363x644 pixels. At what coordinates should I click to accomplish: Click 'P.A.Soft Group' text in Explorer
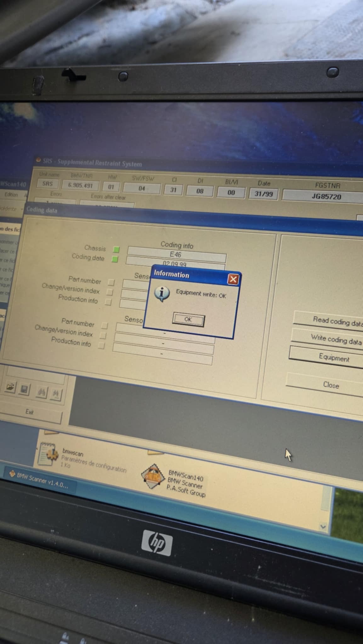coord(186,491)
